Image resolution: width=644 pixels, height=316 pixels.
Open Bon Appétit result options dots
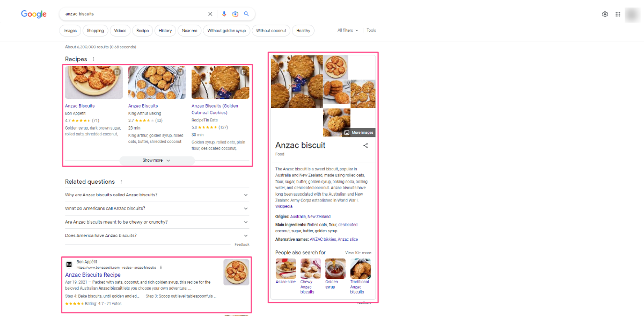point(161,267)
